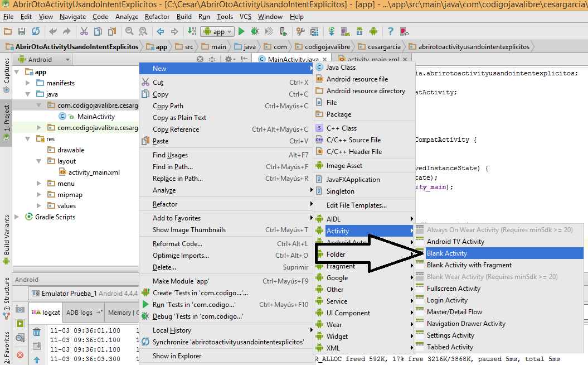This screenshot has height=365, width=588.
Task: Select the drawable folder in tree
Action: coord(70,150)
